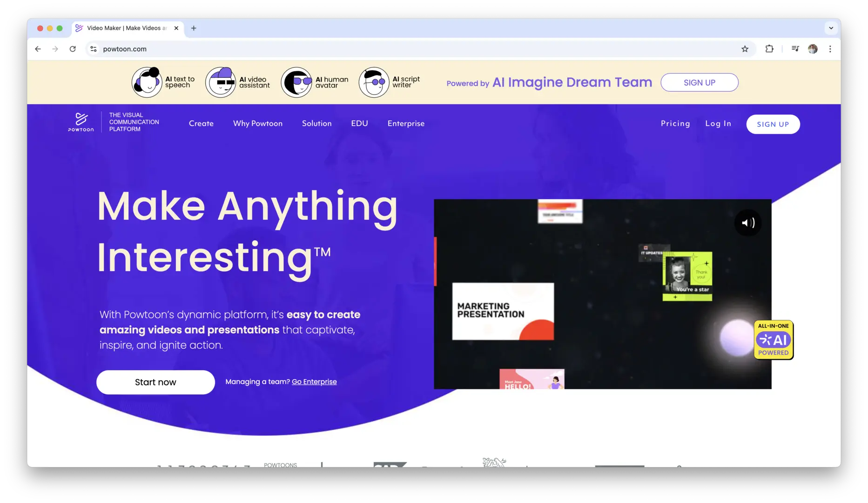This screenshot has height=503, width=868.
Task: Close the Video Maker tab
Action: (x=176, y=28)
